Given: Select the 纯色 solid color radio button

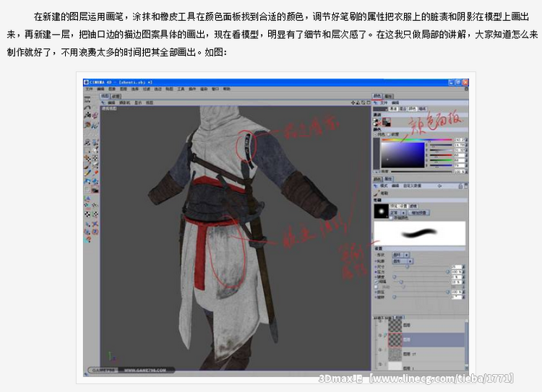Looking at the screenshot, I should click(375, 135).
